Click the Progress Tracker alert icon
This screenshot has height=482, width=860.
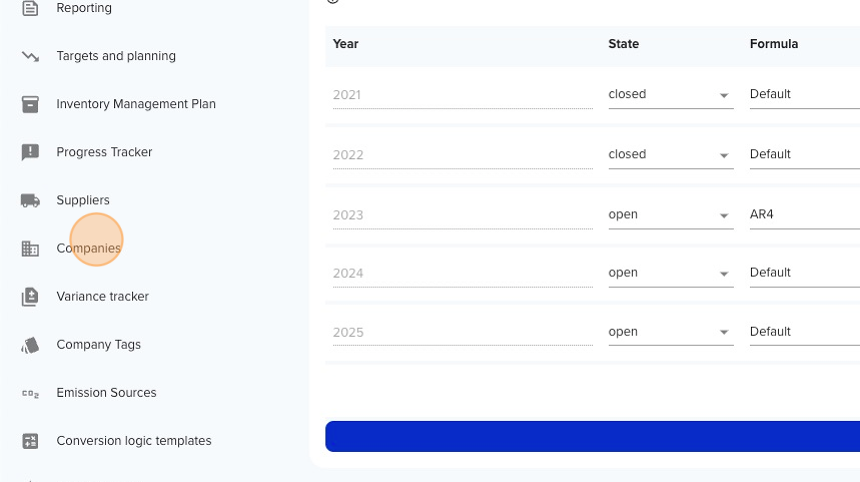point(30,152)
